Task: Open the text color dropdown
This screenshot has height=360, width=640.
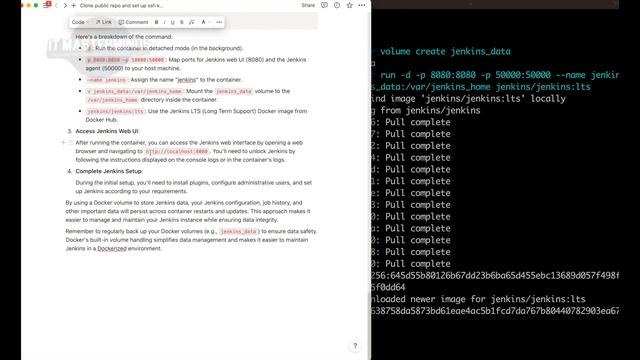Action: pos(205,22)
